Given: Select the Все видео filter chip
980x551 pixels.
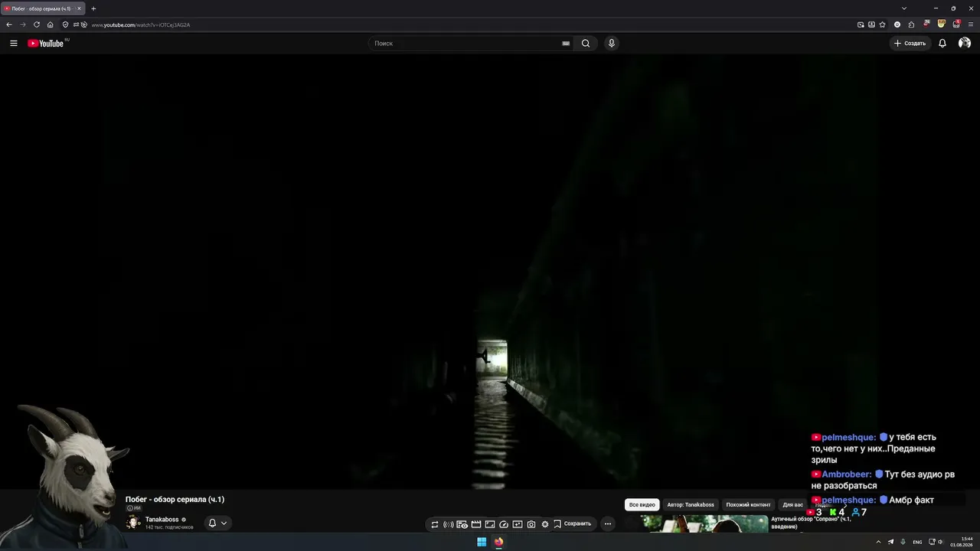Looking at the screenshot, I should coord(642,505).
